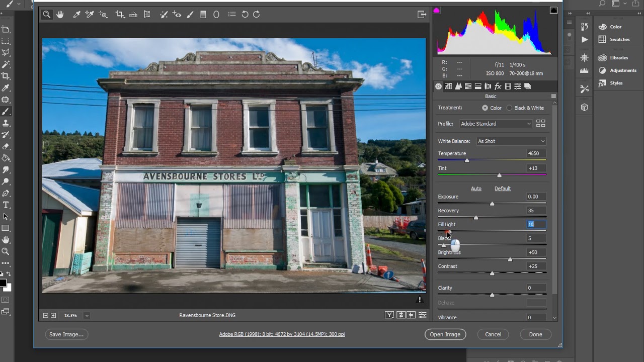Open the before/after view Y dropdown
The height and width of the screenshot is (362, 644).
pos(389,315)
